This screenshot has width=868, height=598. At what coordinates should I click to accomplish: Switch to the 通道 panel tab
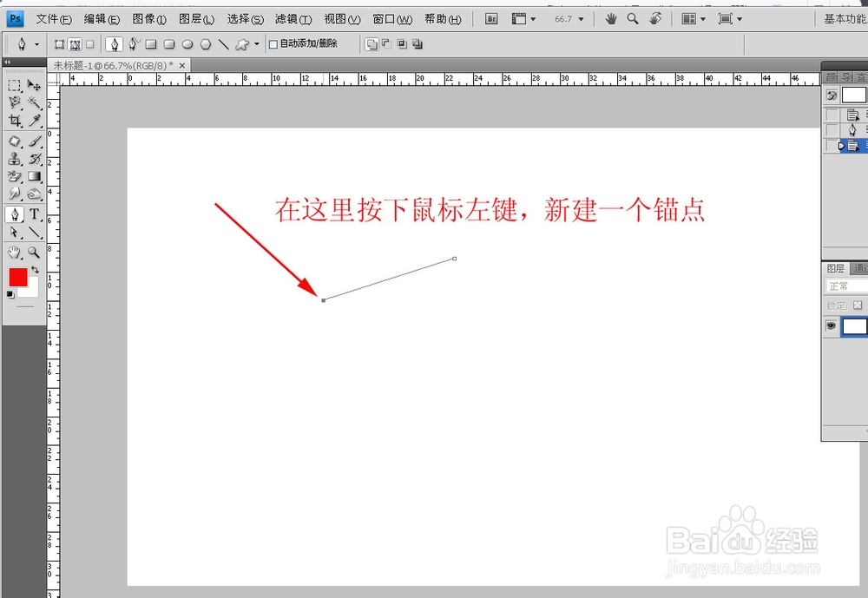(x=859, y=267)
